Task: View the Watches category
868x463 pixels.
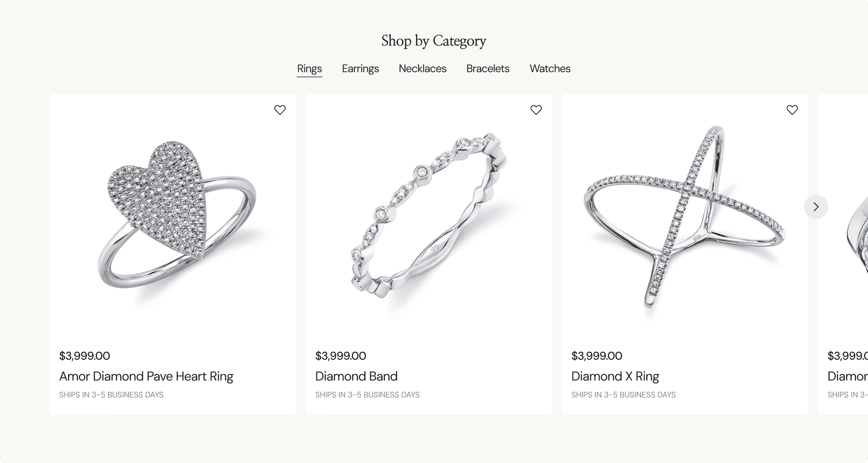Action: 550,69
